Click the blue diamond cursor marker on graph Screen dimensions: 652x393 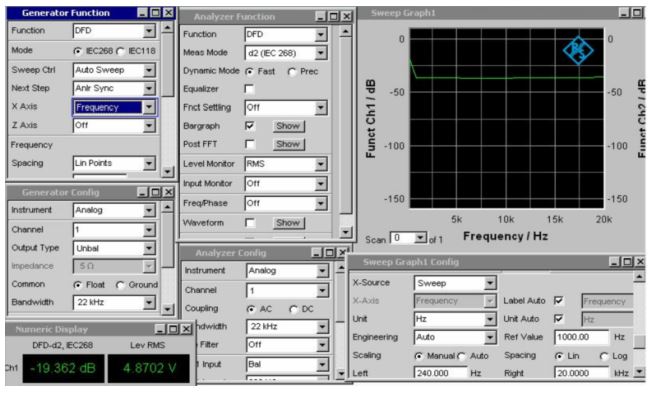[578, 50]
